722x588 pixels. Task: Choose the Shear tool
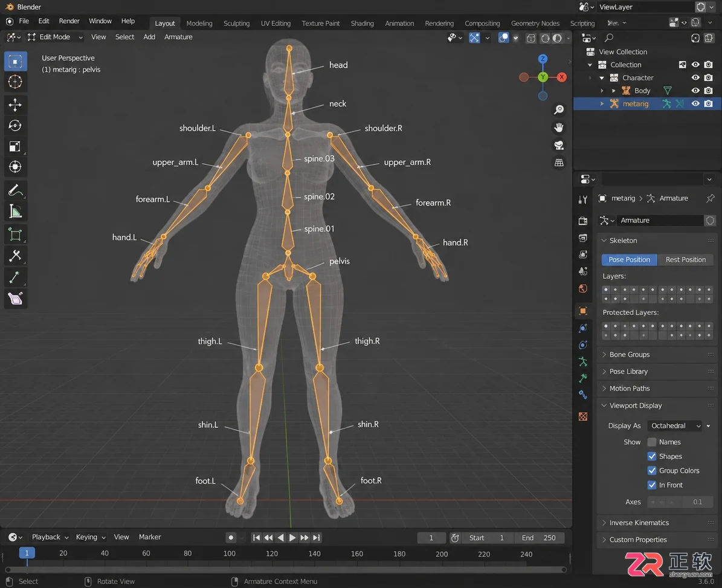15,299
